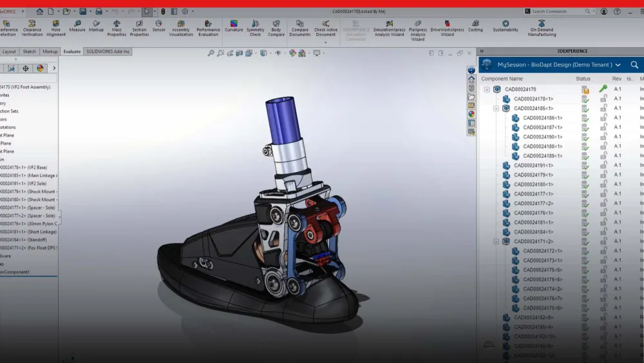Open the Options gear dropdown arrow
Viewport: 644px width, 363px height.
click(193, 12)
